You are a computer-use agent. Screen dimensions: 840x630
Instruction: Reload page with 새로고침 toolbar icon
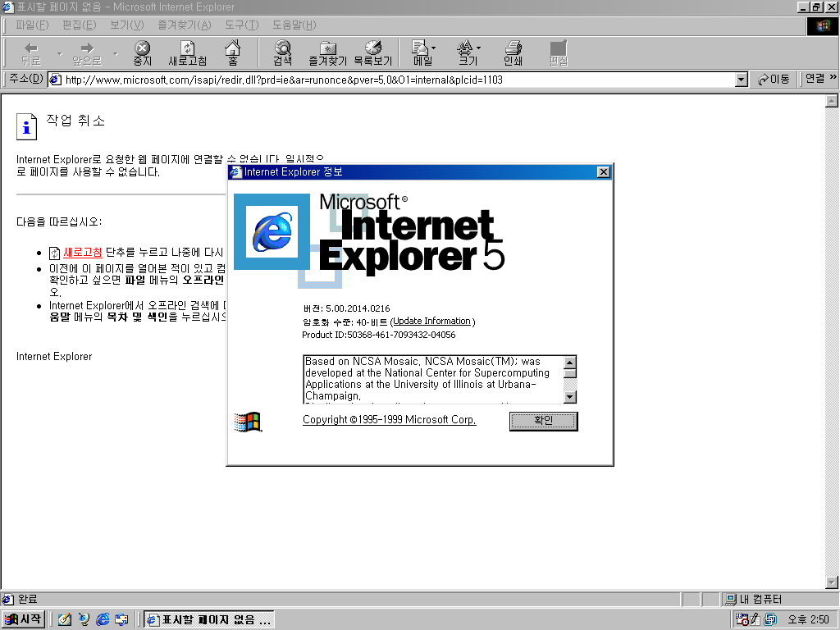point(188,53)
